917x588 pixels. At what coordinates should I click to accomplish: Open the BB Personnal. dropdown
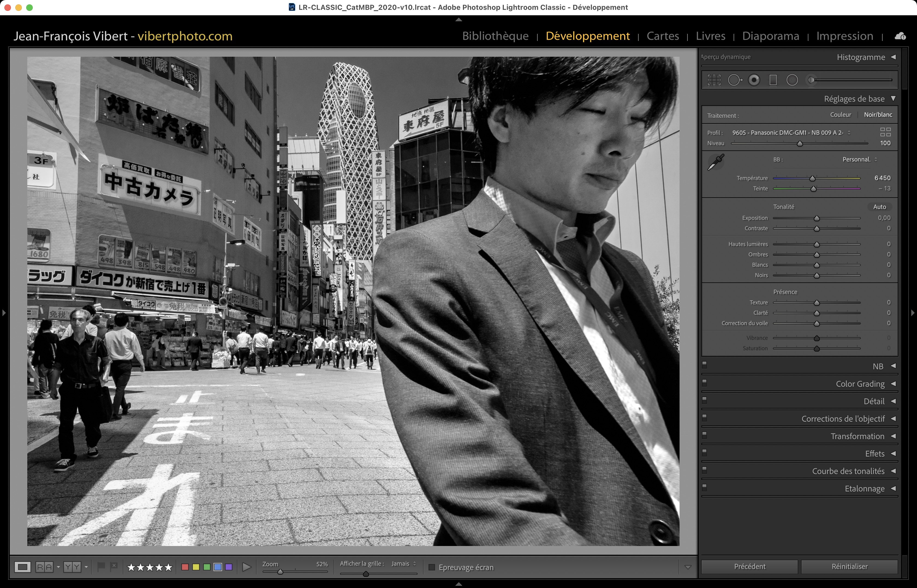(x=859, y=160)
